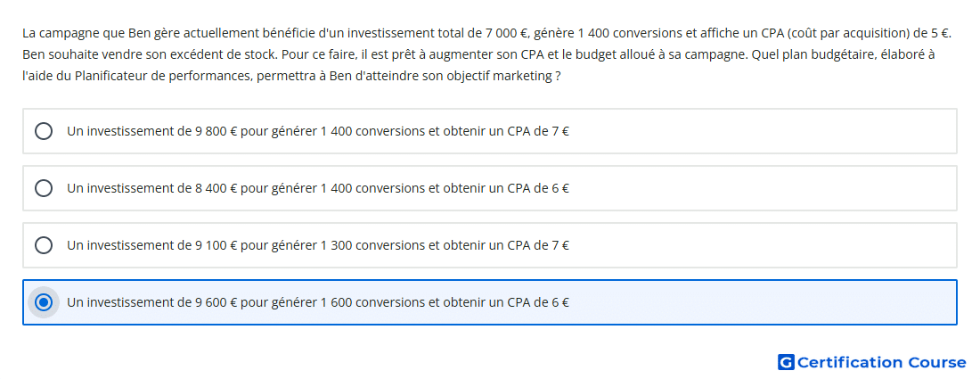Click empty area of the highlighted fourth answer box
This screenshot has width=980, height=379.
763,302
